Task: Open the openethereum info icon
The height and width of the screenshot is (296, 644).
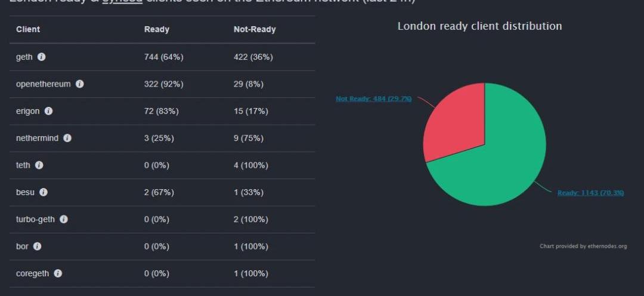Action: pos(80,84)
